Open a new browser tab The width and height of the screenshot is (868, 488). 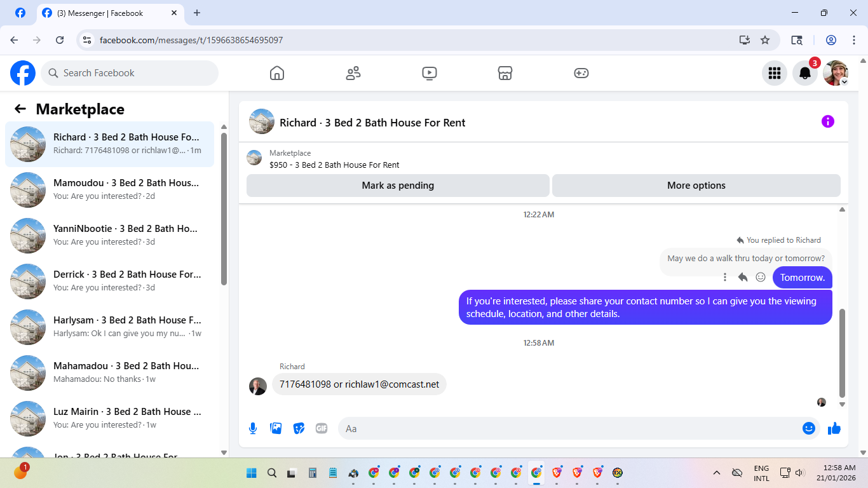(x=197, y=13)
